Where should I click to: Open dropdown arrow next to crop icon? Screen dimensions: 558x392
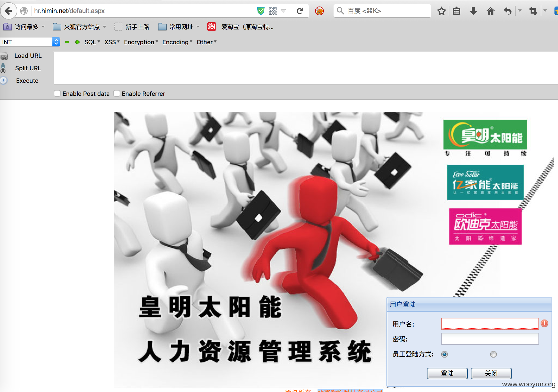545,11
